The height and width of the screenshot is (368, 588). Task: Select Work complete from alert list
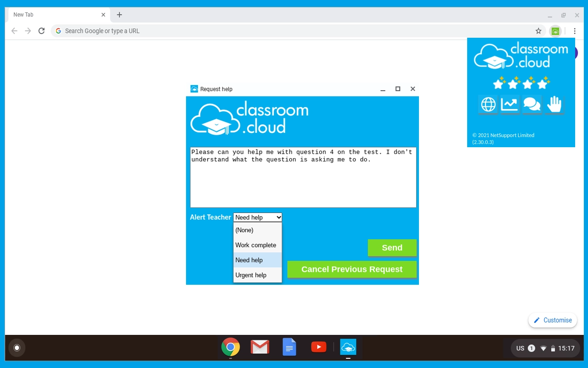[x=257, y=245]
